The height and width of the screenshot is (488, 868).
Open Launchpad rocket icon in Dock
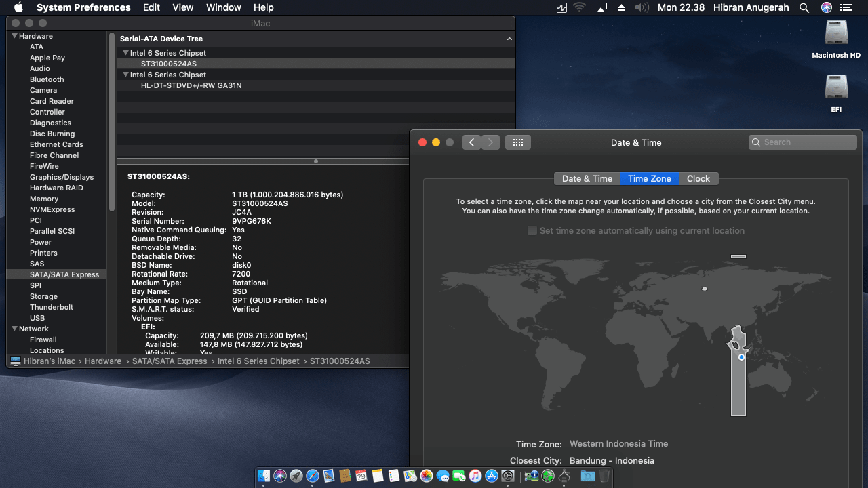click(x=296, y=476)
